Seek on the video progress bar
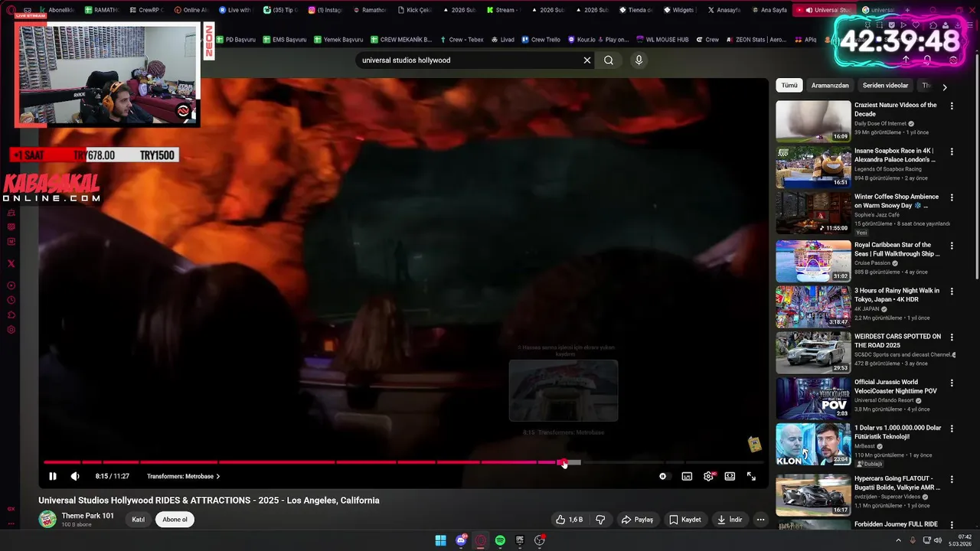 [403, 462]
